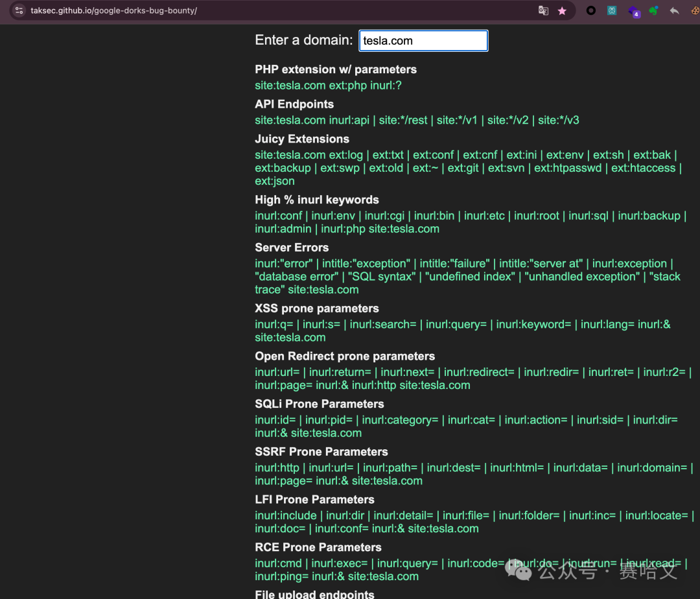Click the 'API Endpoints' heading

294,104
